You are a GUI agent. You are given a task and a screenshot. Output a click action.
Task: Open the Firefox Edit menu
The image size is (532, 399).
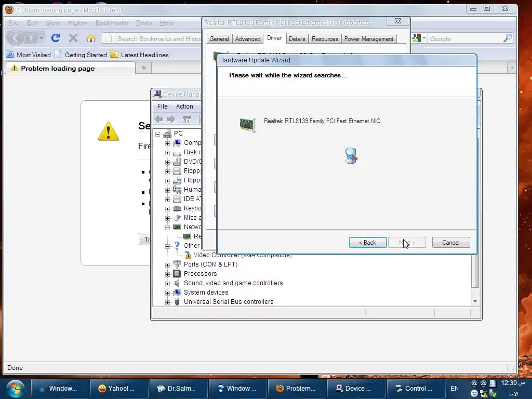(33, 23)
